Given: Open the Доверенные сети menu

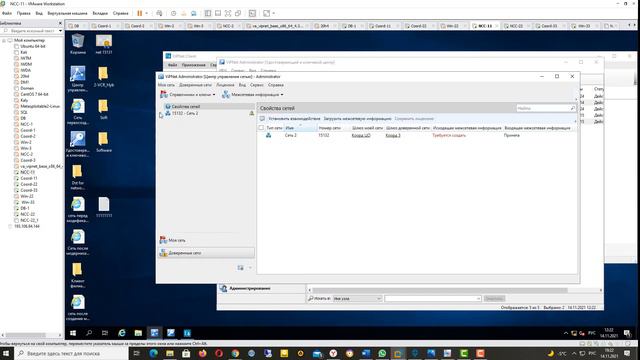Looking at the screenshot, I should click(195, 85).
